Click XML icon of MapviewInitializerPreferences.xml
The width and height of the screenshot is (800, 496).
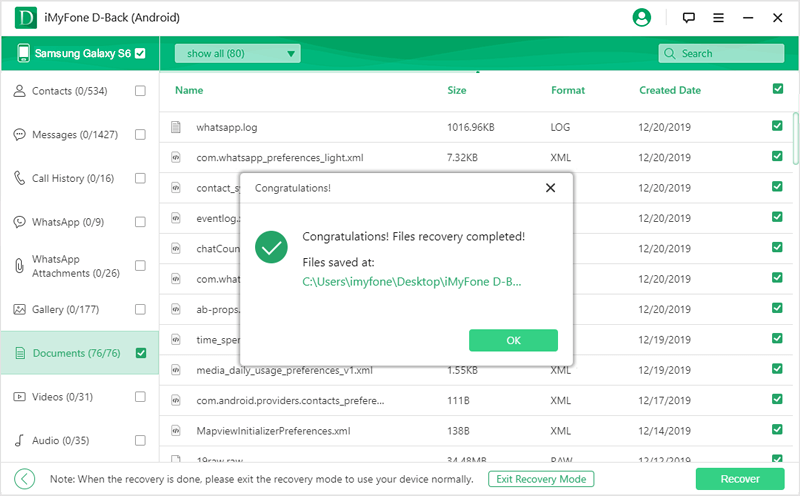coord(176,431)
